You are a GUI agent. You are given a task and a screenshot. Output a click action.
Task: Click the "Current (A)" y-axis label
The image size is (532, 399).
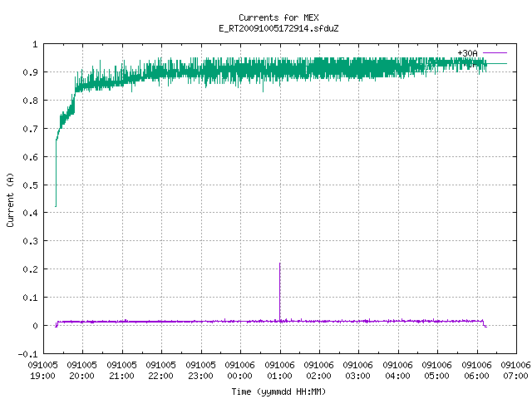coord(10,200)
